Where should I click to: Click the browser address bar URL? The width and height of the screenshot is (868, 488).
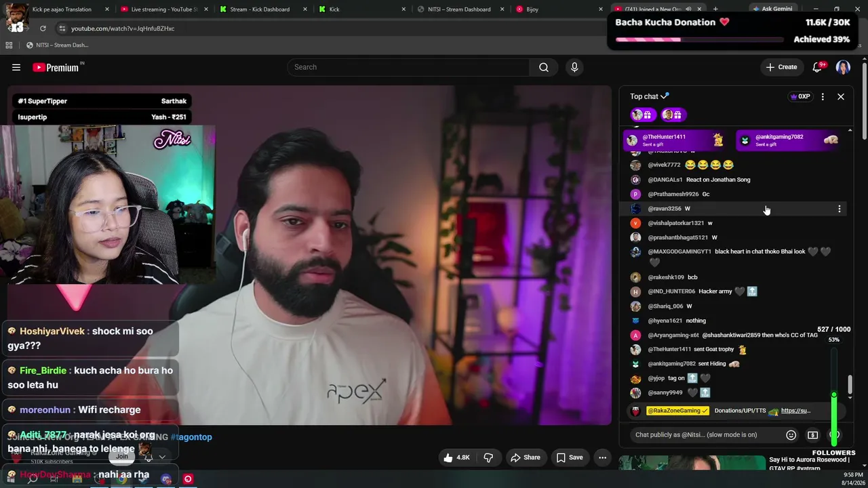click(123, 28)
